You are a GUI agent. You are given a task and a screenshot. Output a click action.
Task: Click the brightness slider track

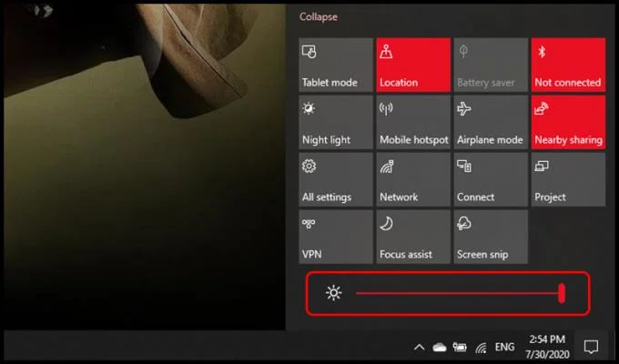click(460, 293)
